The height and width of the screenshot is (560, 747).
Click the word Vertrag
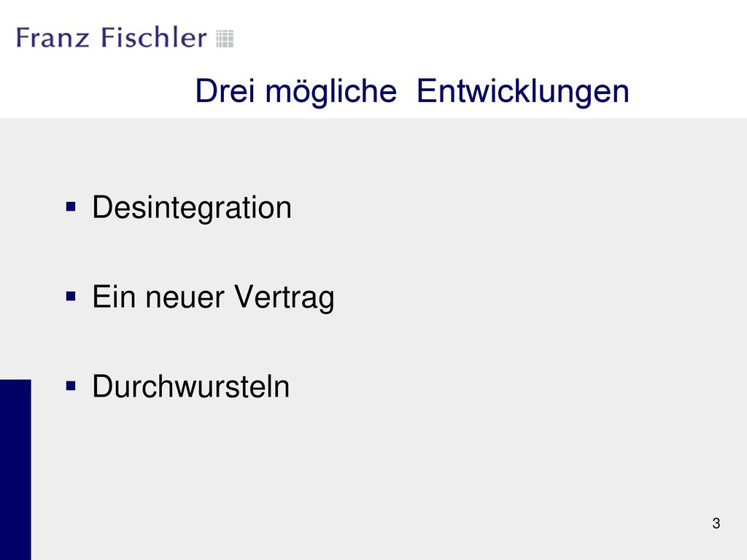tap(284, 298)
